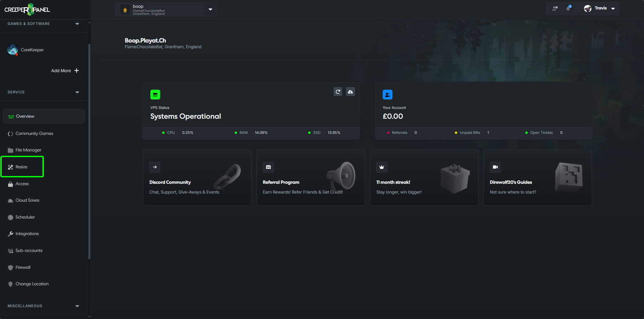This screenshot has width=644, height=319.
Task: Click the cloud download icon on VPS card
Action: (350, 91)
